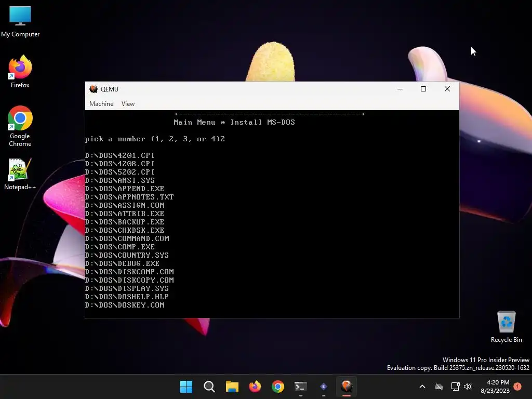This screenshot has height=399, width=532.
Task: Open the Windows Start menu
Action: 186,387
